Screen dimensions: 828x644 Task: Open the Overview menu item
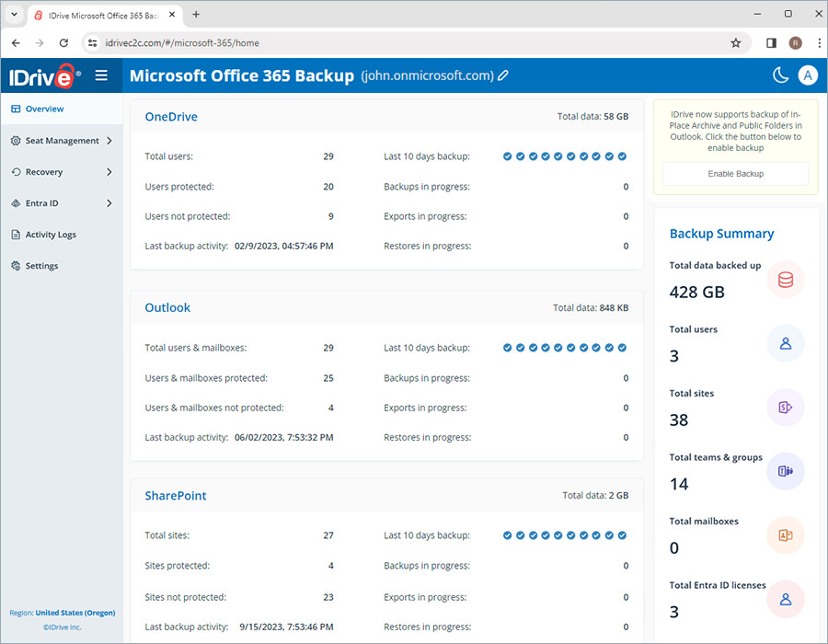pyautogui.click(x=62, y=109)
